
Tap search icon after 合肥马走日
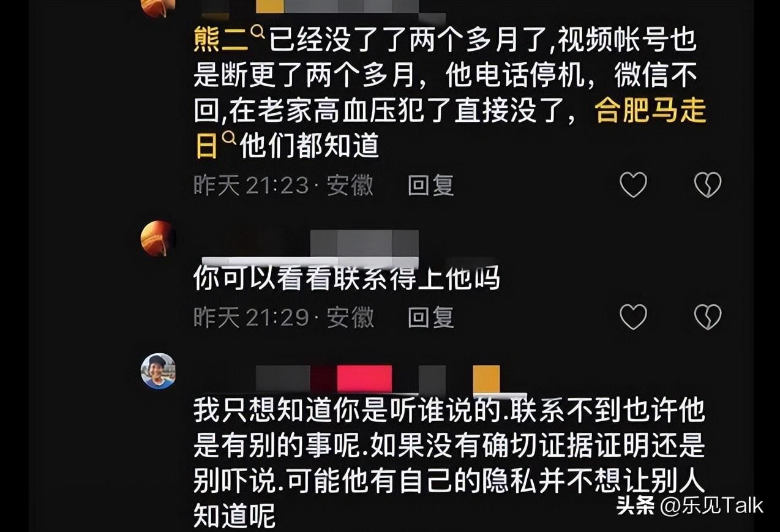click(x=228, y=139)
